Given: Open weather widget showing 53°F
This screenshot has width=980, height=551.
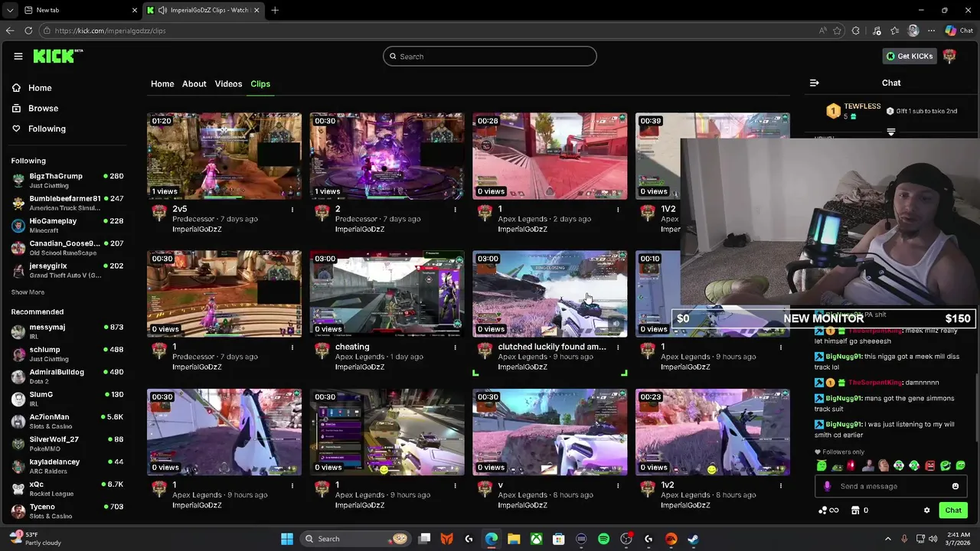Looking at the screenshot, I should [37, 539].
